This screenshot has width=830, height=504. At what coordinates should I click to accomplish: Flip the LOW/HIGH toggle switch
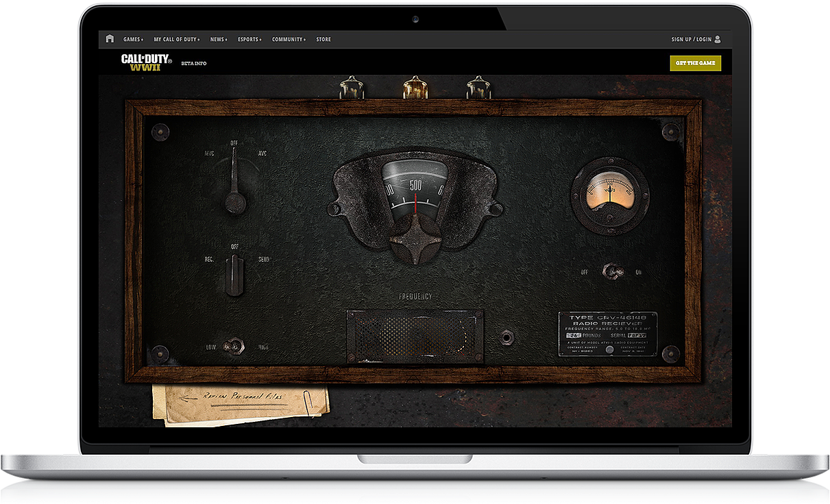pyautogui.click(x=235, y=346)
